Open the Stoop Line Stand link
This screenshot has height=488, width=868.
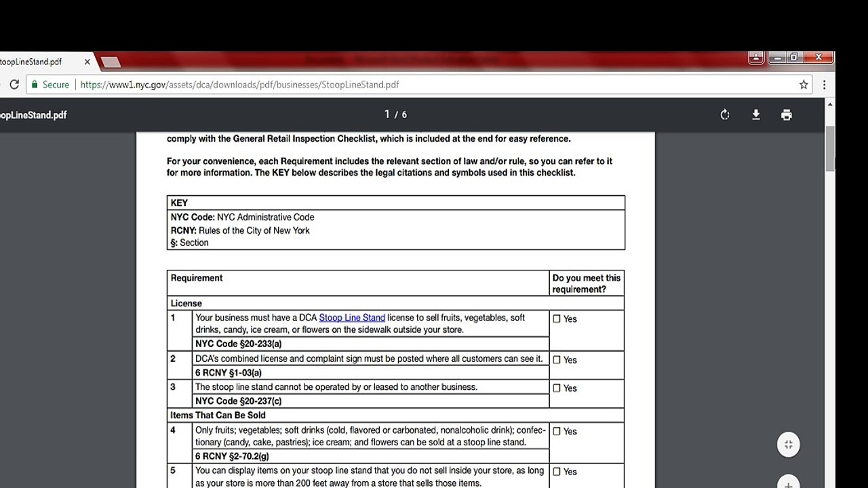pos(352,317)
